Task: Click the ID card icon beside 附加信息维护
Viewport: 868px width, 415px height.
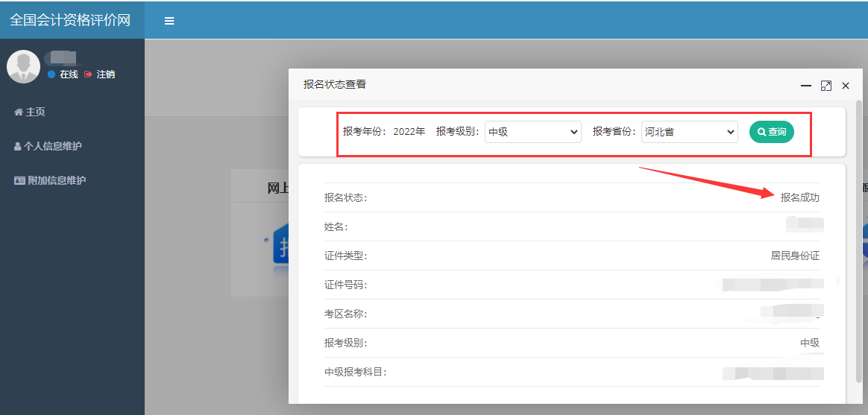Action: pos(19,180)
